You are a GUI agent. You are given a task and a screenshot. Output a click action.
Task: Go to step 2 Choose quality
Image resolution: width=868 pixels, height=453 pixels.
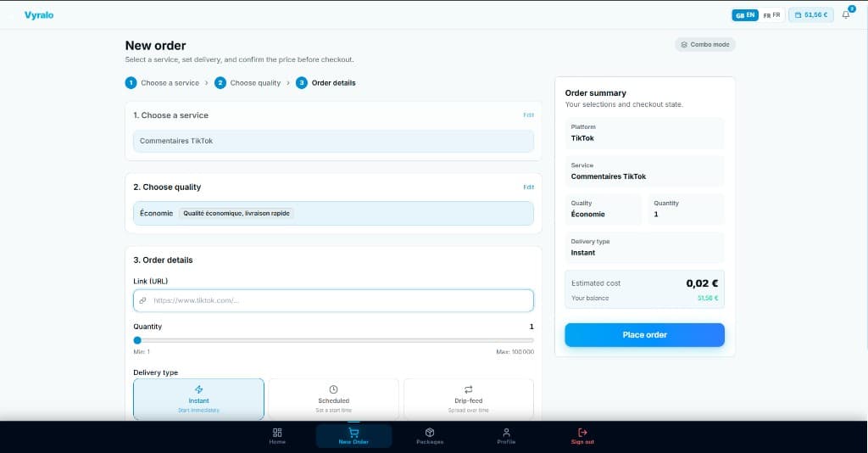(248, 83)
